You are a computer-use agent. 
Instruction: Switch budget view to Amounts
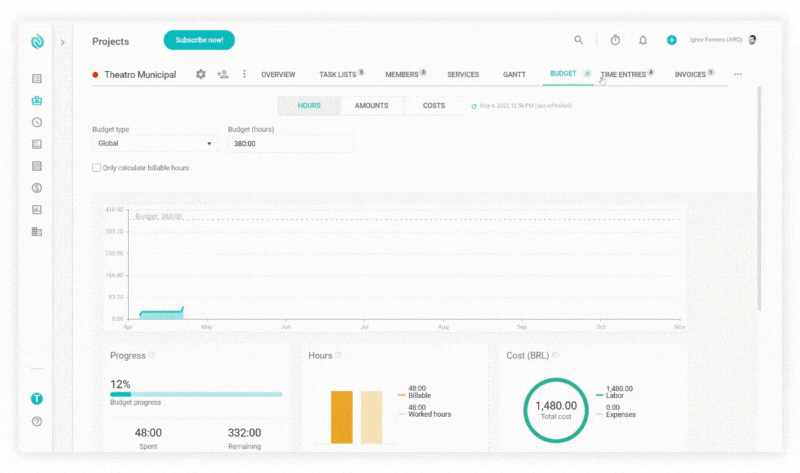coord(371,105)
